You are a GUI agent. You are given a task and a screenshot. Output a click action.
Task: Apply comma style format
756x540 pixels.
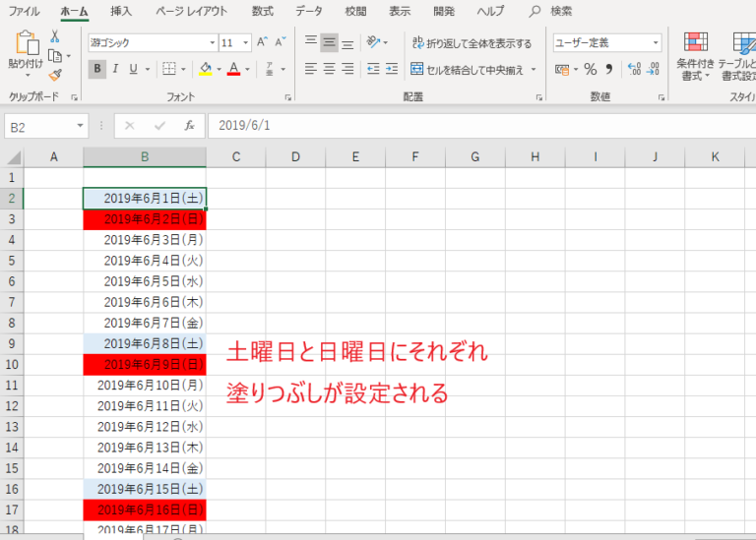pyautogui.click(x=609, y=70)
